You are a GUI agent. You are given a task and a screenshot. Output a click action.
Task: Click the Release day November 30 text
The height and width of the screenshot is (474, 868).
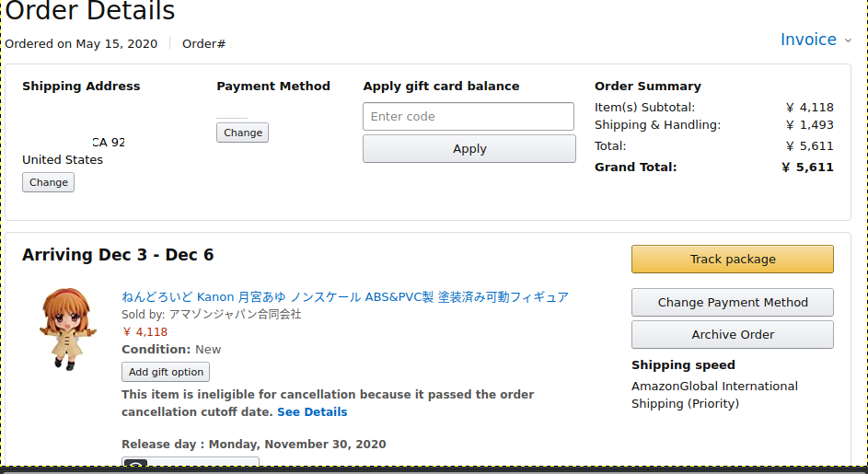coord(253,445)
